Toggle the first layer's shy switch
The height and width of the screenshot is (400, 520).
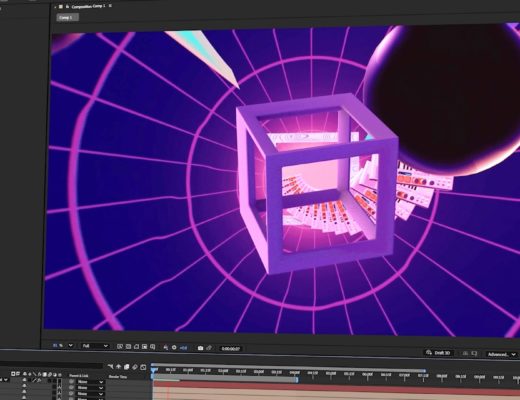tap(24, 379)
